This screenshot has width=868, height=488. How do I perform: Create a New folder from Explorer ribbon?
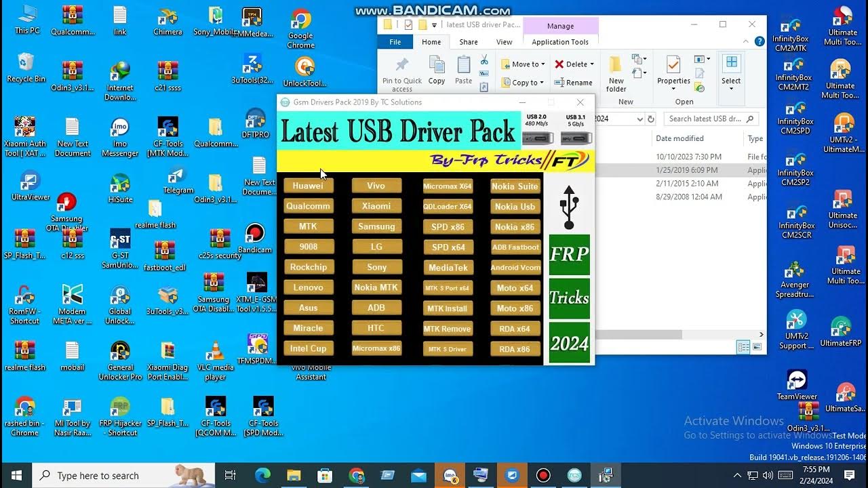coord(616,75)
